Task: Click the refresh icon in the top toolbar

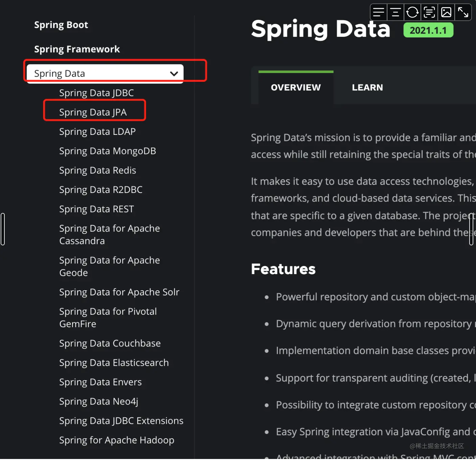Action: click(412, 12)
